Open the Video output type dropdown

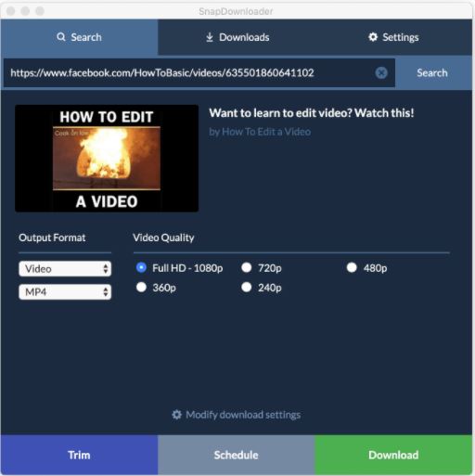[65, 268]
